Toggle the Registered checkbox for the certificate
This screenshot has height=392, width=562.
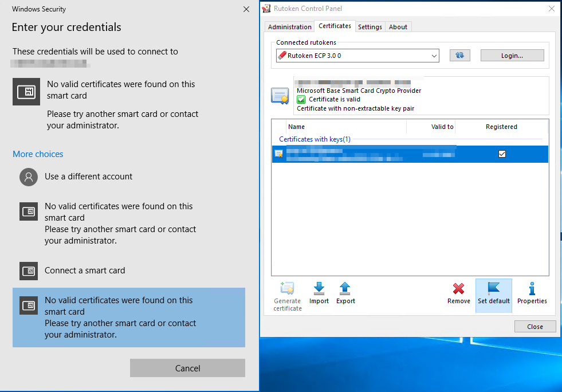pyautogui.click(x=502, y=154)
